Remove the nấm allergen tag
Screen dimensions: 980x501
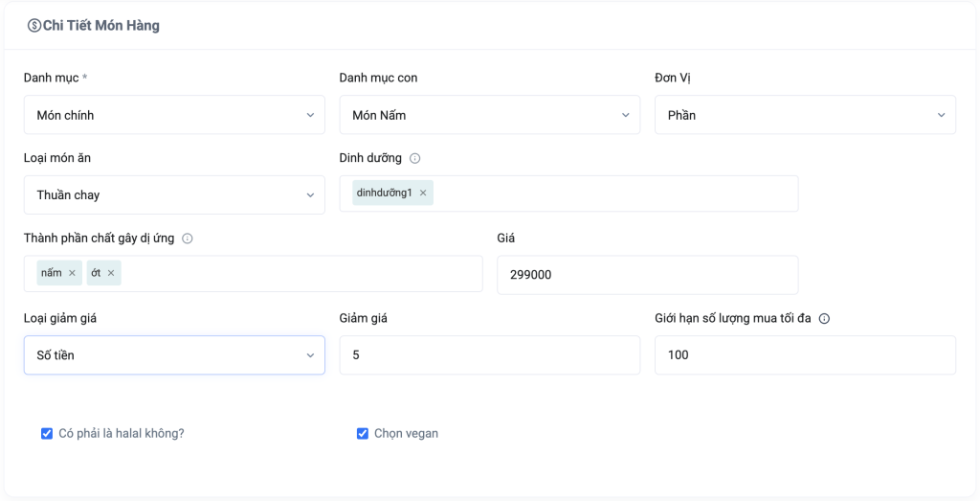pyautogui.click(x=72, y=273)
